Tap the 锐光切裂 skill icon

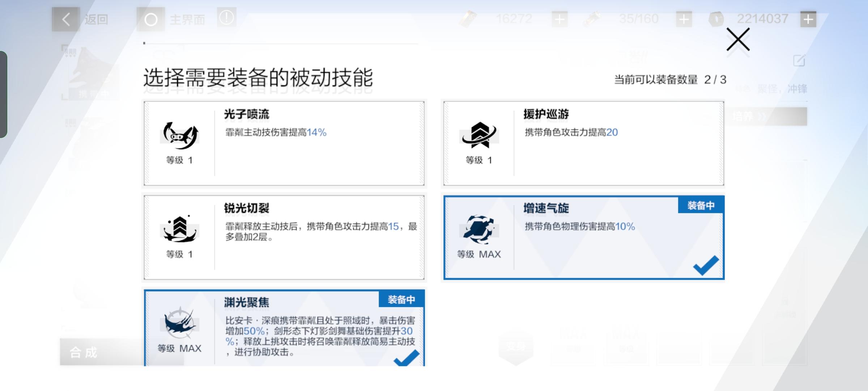coord(179,229)
